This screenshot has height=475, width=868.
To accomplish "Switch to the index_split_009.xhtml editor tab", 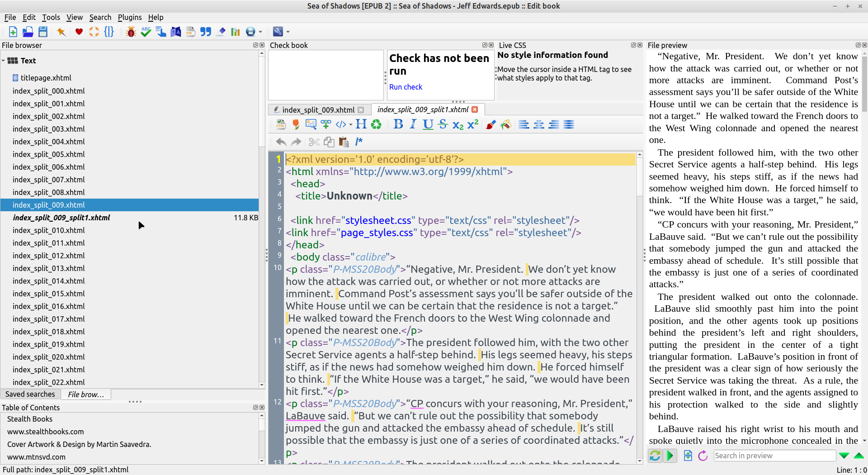I will (x=318, y=110).
